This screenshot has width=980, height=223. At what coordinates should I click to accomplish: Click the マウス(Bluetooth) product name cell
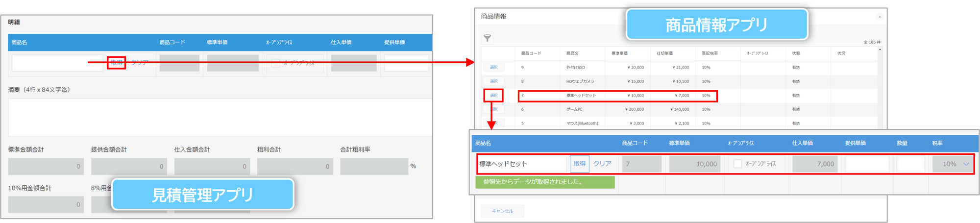(x=582, y=124)
